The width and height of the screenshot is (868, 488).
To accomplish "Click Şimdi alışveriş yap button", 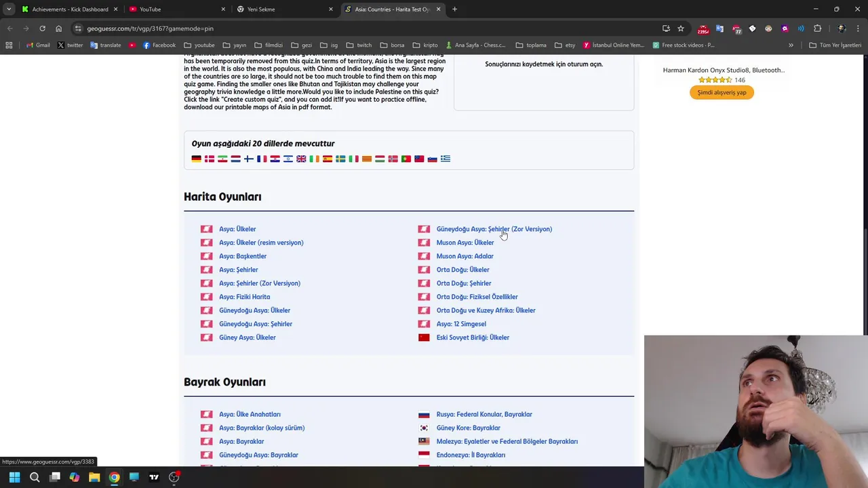I will tap(722, 92).
